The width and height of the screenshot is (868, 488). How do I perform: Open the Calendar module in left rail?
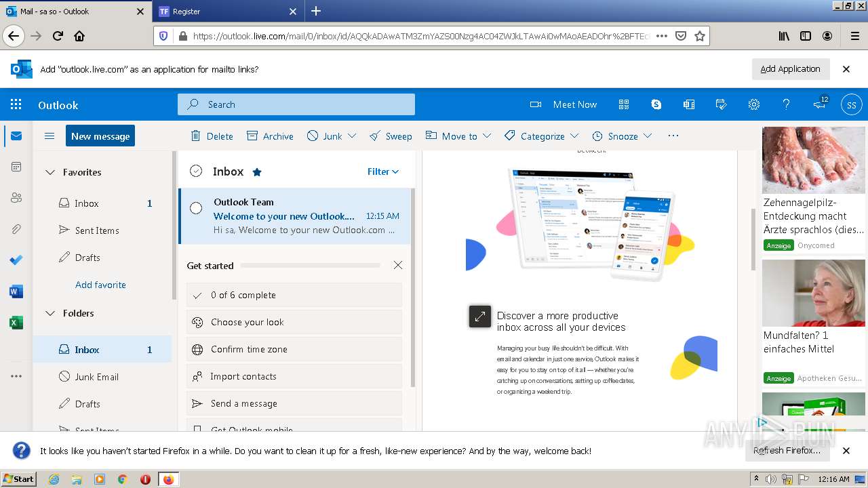[16, 167]
